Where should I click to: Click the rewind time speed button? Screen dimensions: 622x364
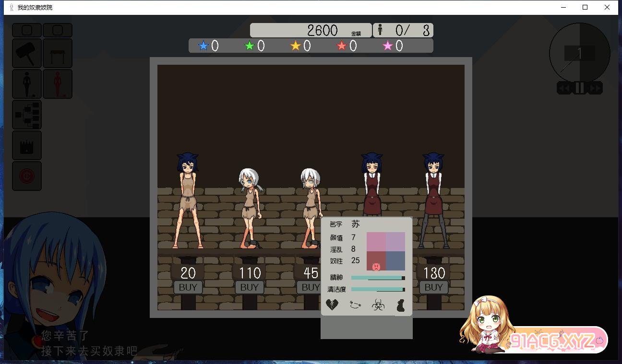coord(564,88)
